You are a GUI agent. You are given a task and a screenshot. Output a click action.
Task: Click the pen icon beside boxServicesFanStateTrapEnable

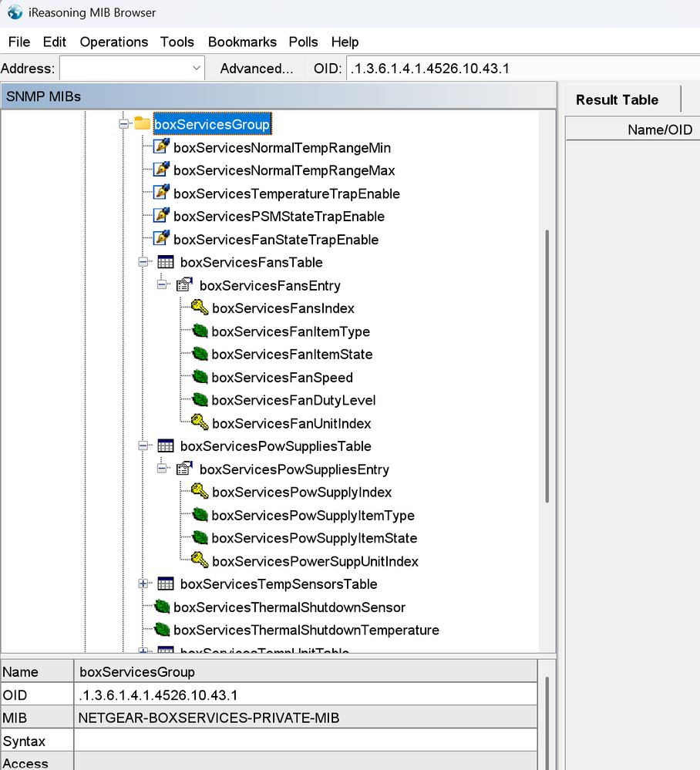click(x=161, y=238)
